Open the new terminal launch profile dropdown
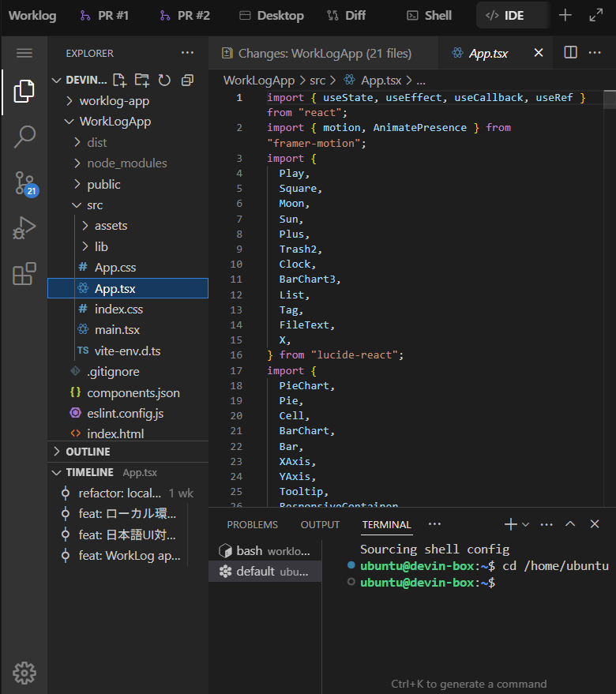This screenshot has width=616, height=694. pyautogui.click(x=526, y=524)
